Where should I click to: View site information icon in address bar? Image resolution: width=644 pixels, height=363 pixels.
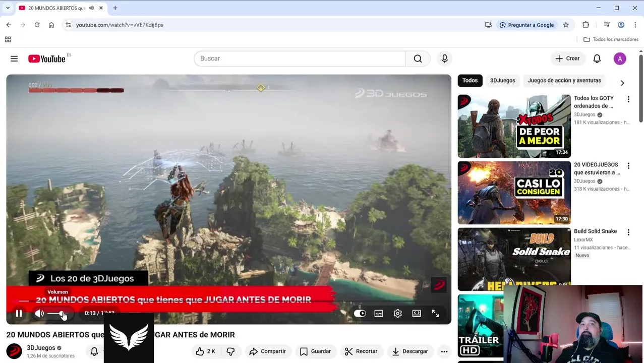68,25
